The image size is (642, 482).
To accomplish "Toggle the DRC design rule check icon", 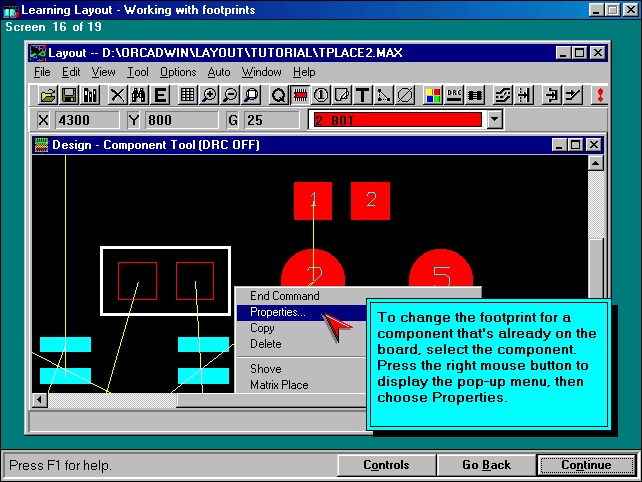I will click(454, 95).
